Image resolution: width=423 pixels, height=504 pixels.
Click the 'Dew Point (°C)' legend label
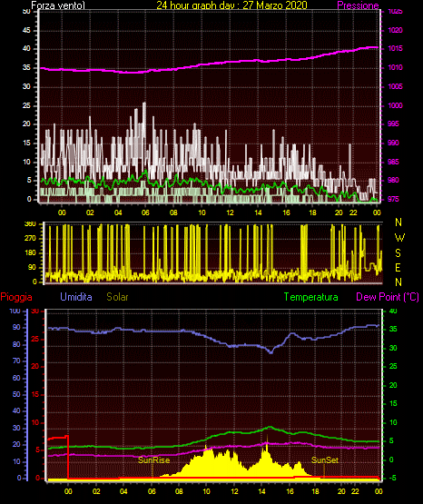pyautogui.click(x=388, y=297)
